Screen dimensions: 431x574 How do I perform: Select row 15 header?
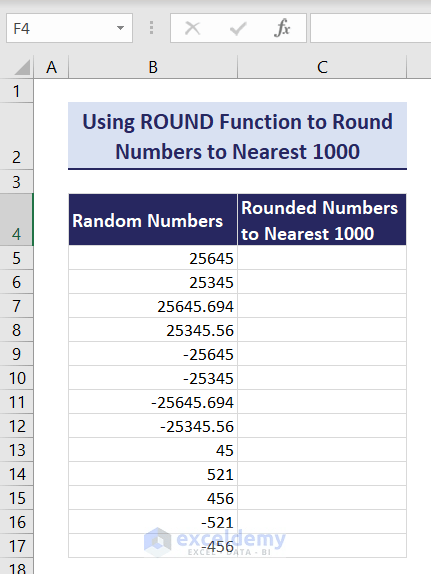point(16,498)
